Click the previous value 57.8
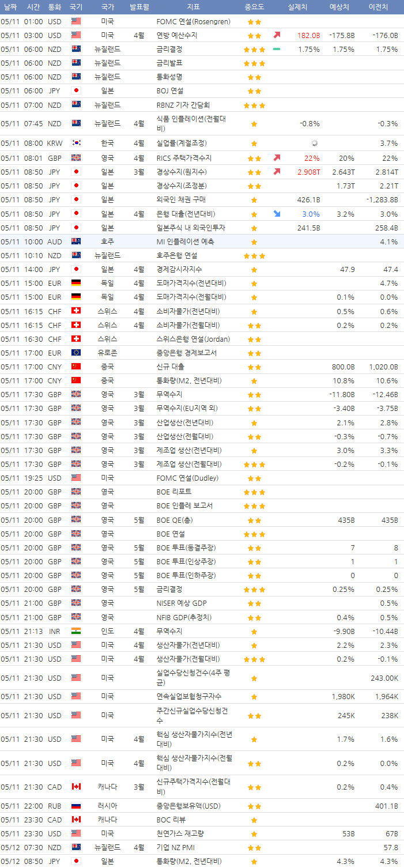This screenshot has height=868, width=404. tap(391, 848)
